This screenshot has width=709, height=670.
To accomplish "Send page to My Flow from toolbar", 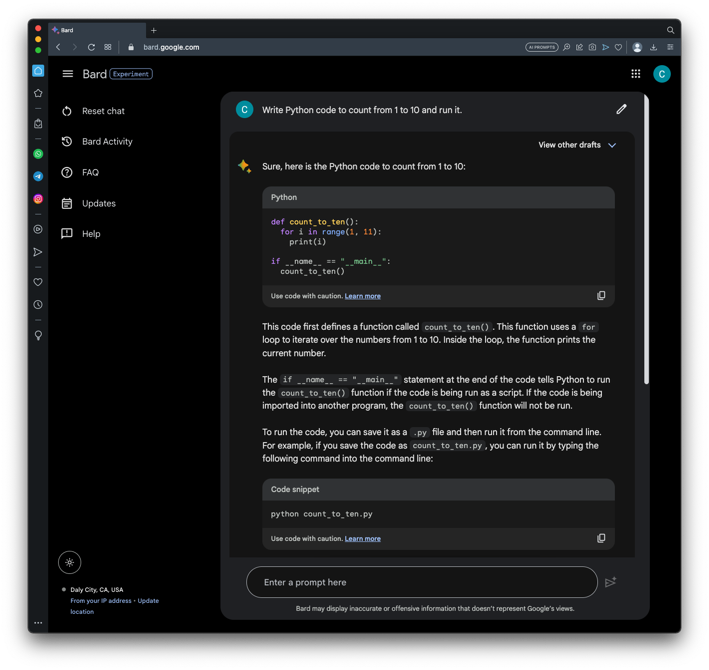I will [x=605, y=47].
